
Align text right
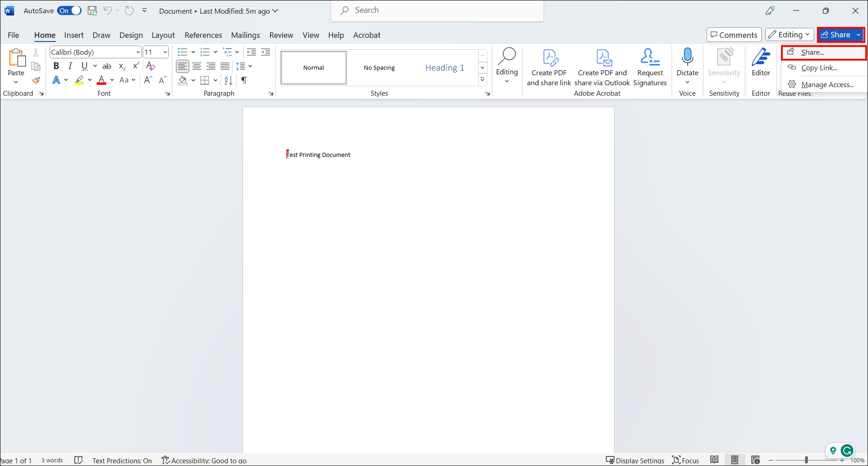211,66
